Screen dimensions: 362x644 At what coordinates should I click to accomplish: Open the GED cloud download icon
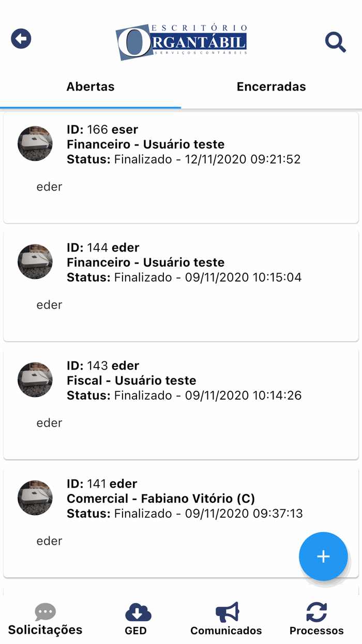(137, 611)
